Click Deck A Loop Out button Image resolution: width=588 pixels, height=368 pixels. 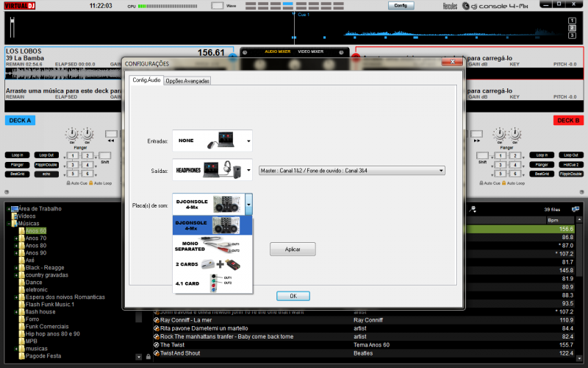point(46,155)
